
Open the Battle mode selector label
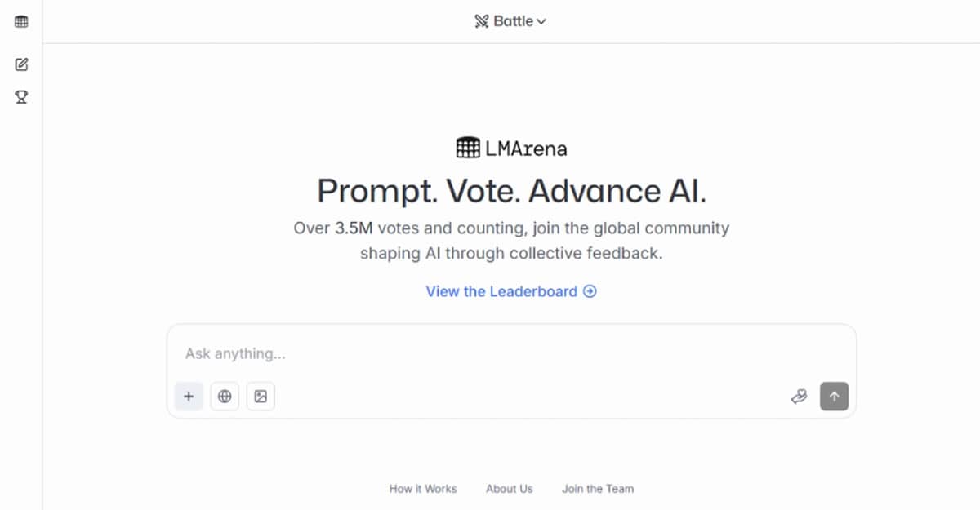pos(513,22)
